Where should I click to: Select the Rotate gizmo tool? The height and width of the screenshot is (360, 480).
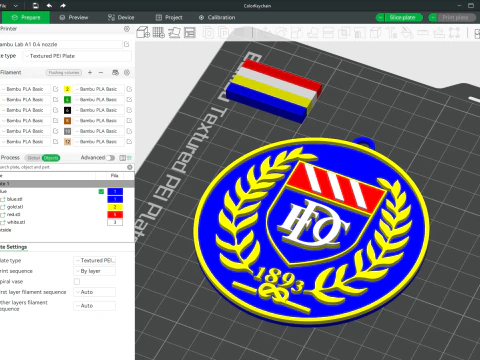pyautogui.click(x=281, y=33)
